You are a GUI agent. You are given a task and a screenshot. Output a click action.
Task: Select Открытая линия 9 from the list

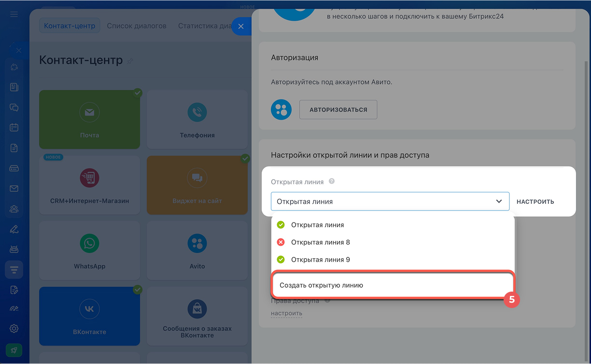coord(394,260)
